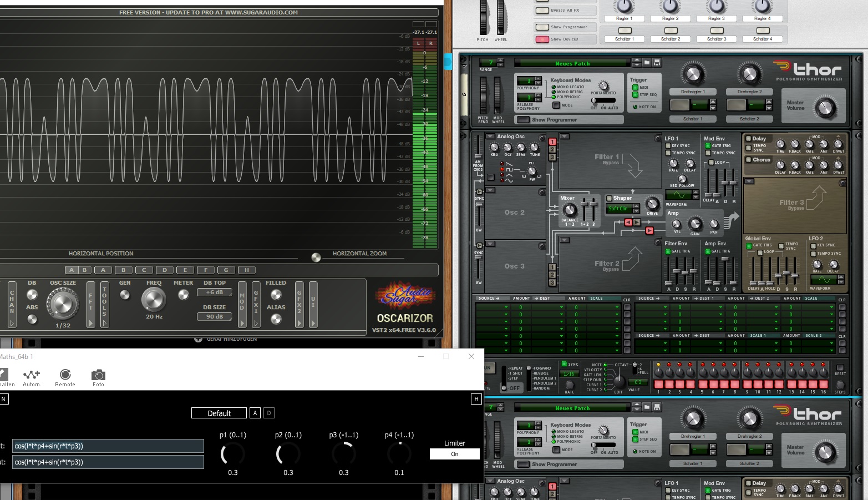This screenshot has width=868, height=500.
Task: Click the Default preset button
Action: [x=219, y=413]
